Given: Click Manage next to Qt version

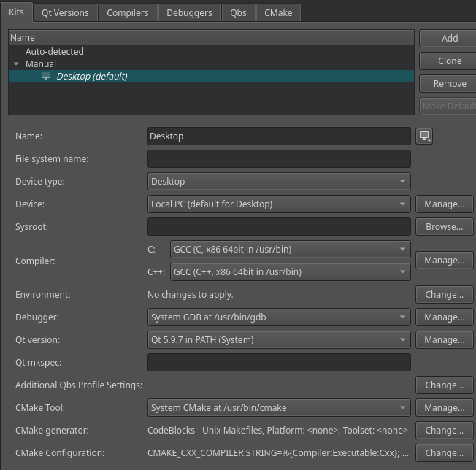Looking at the screenshot, I should [x=444, y=339].
